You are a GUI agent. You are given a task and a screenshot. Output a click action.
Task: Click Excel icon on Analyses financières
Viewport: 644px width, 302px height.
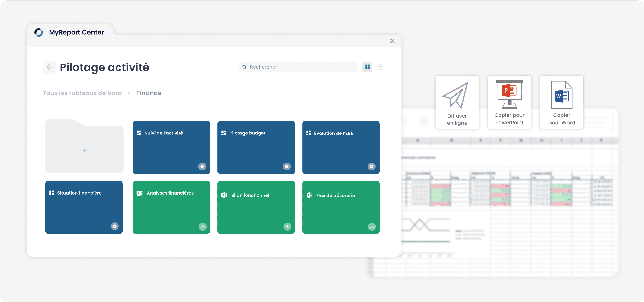click(x=139, y=193)
